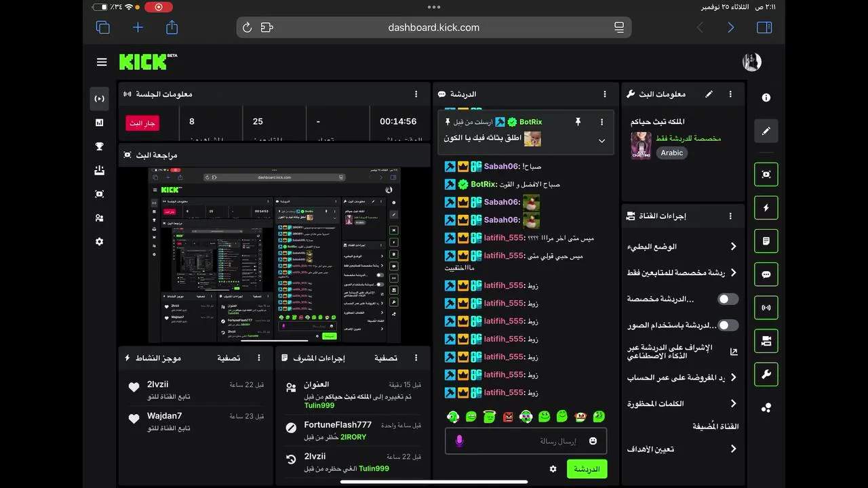The height and width of the screenshot is (488, 868).
Task: Click the stream review preview thumbnail
Action: click(275, 255)
